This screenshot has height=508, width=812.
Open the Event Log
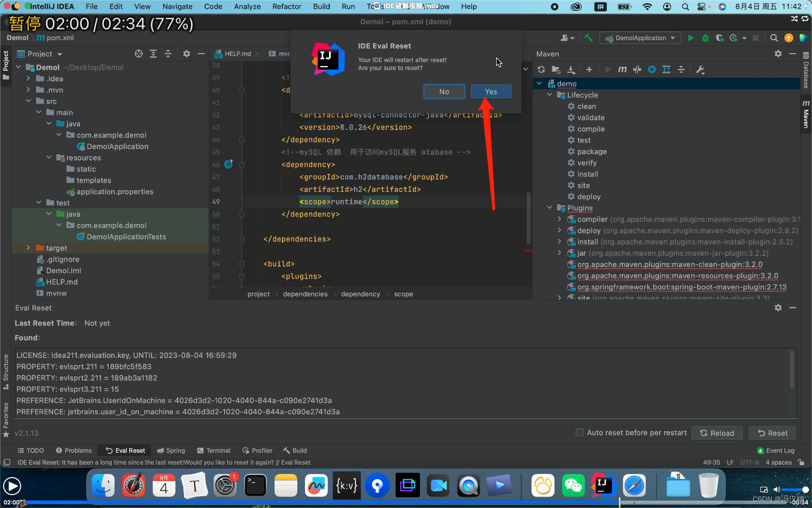776,450
